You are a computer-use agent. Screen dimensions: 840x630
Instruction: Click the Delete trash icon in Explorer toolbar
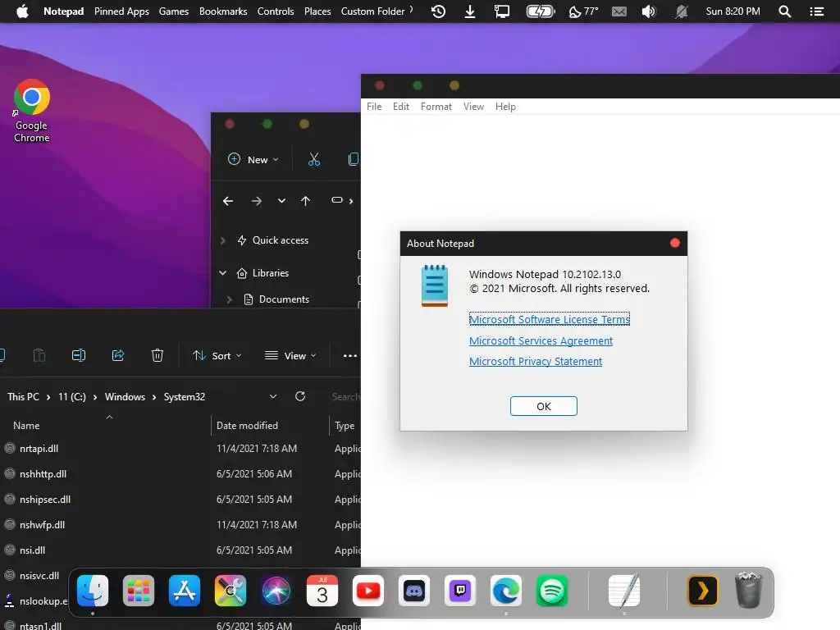[x=157, y=355]
